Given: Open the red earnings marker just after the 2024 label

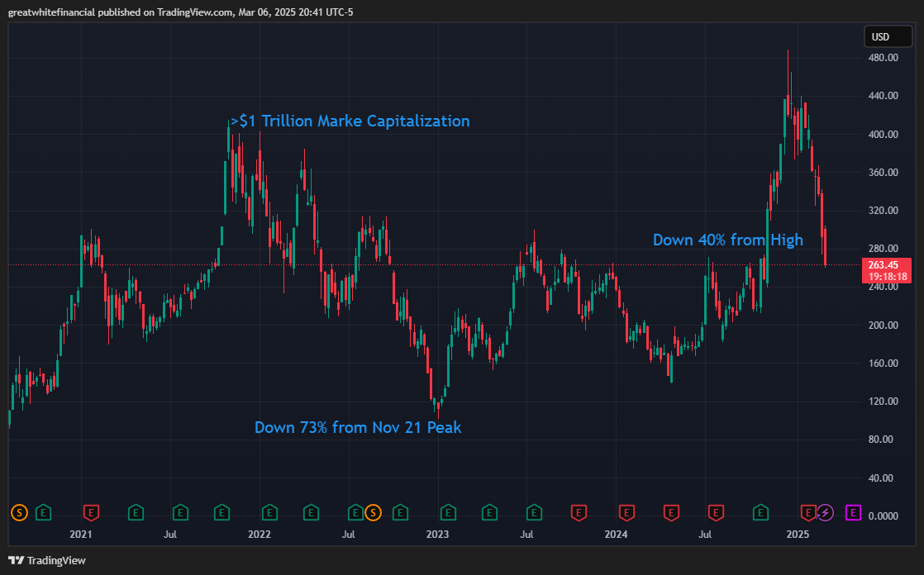Looking at the screenshot, I should tap(626, 512).
